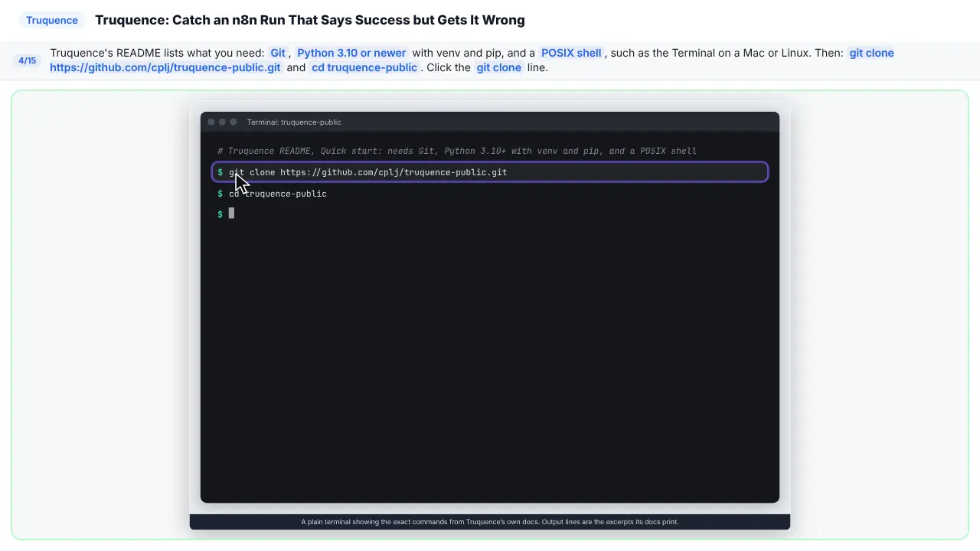This screenshot has width=980, height=551.
Task: Click the "# Truquence README, Quick start" comment line
Action: click(457, 151)
